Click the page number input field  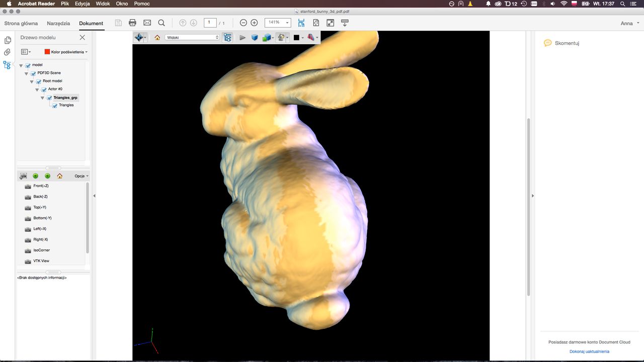pos(210,23)
